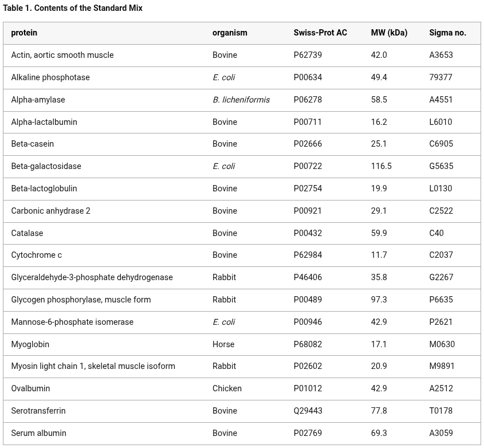484x448 pixels.
Task: Select the Glyceraldehyde-3-phosphate dehydrogenase cell
Action: (x=92, y=277)
